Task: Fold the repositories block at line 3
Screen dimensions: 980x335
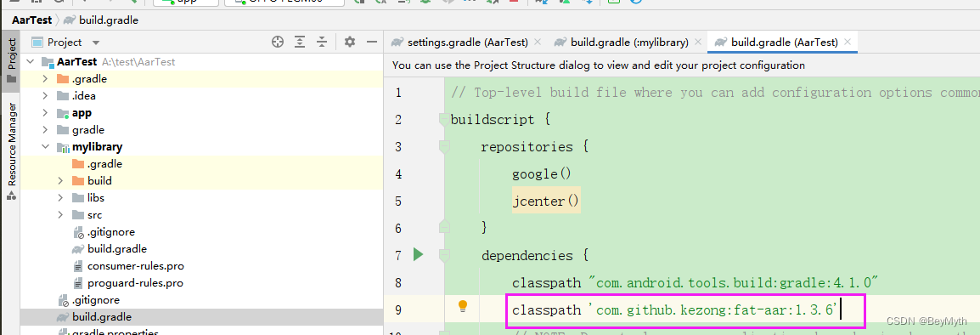Action: [x=444, y=146]
